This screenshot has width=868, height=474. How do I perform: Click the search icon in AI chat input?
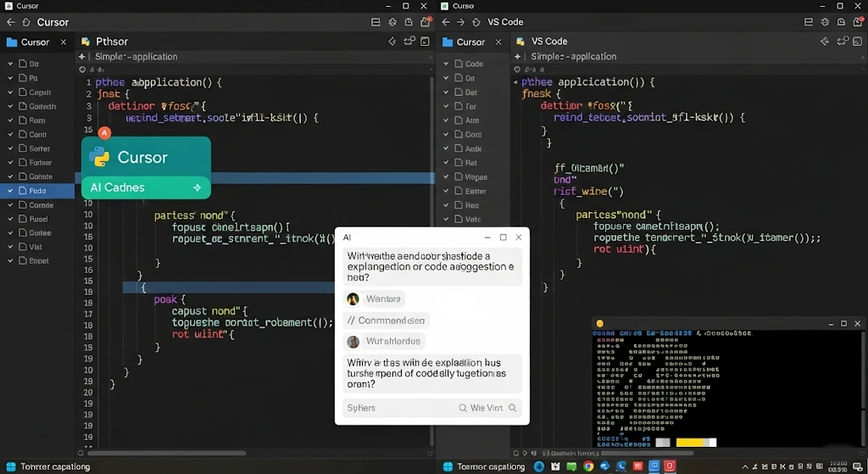tap(463, 408)
